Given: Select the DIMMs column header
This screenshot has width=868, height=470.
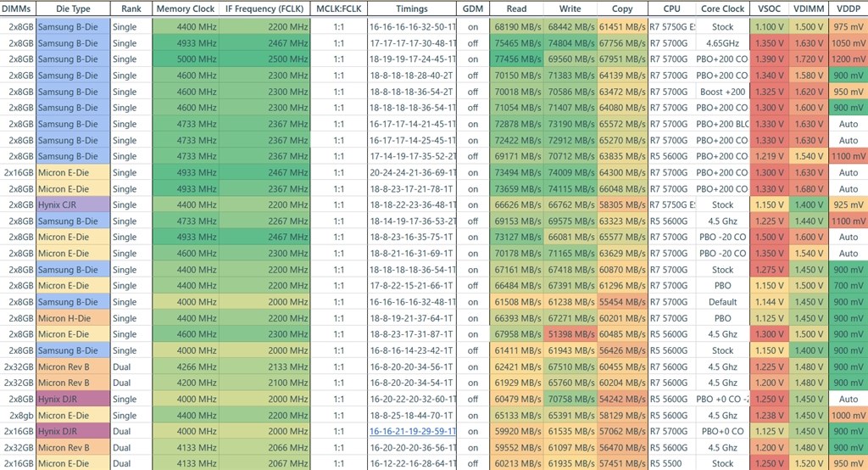Looking at the screenshot, I should pos(17,8).
